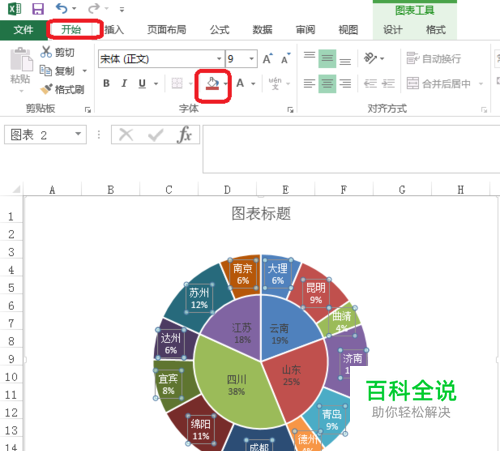Click the borders icon
Viewport: 500px width, 451px height.
point(177,83)
